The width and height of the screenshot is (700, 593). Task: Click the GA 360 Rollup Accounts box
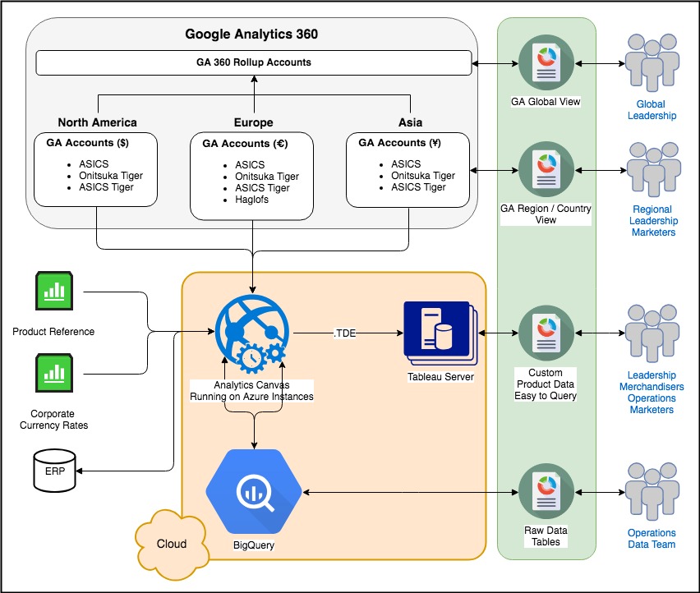[254, 62]
